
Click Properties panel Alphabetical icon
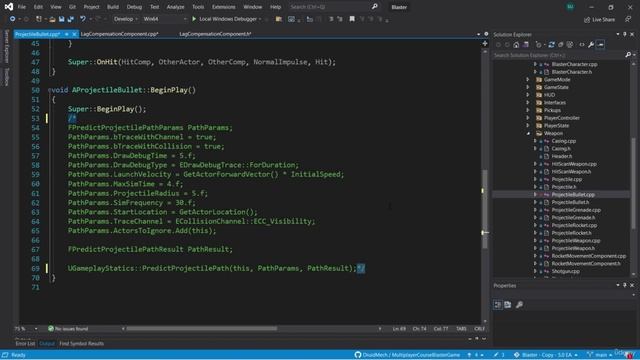coord(507,304)
